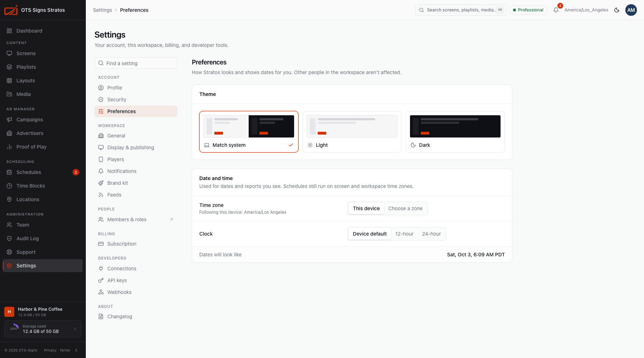Image resolution: width=644 pixels, height=358 pixels.
Task: Open Audit Log in sidebar
Action: (43, 238)
